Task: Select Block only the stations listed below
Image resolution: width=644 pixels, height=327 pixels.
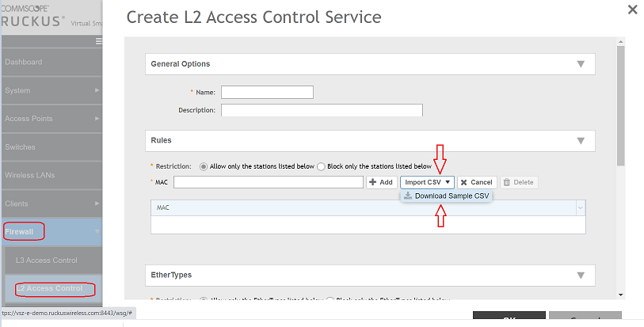Action: 322,166
